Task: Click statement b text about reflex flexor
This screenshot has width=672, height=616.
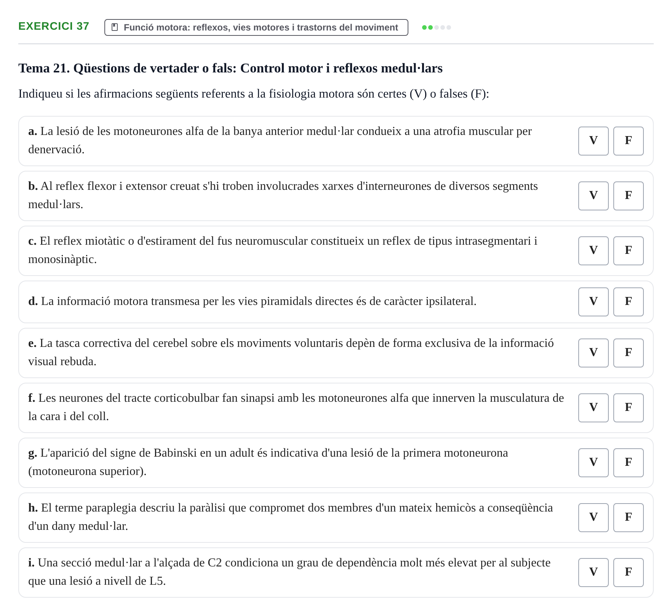Action: pos(283,195)
